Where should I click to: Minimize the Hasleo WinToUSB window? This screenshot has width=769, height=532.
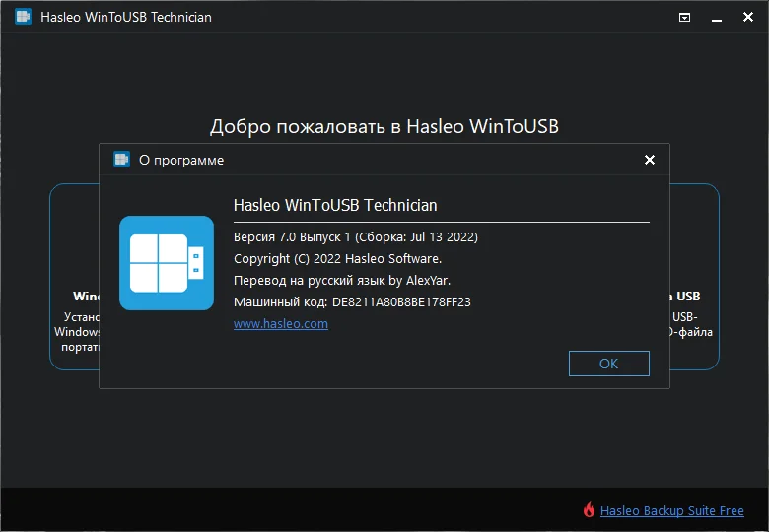(x=717, y=18)
